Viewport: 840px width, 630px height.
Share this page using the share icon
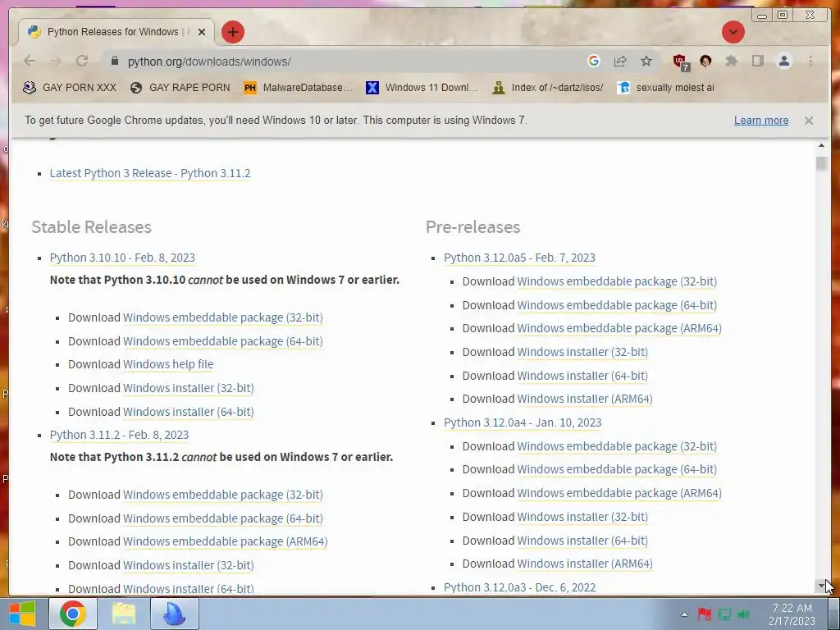click(620, 61)
